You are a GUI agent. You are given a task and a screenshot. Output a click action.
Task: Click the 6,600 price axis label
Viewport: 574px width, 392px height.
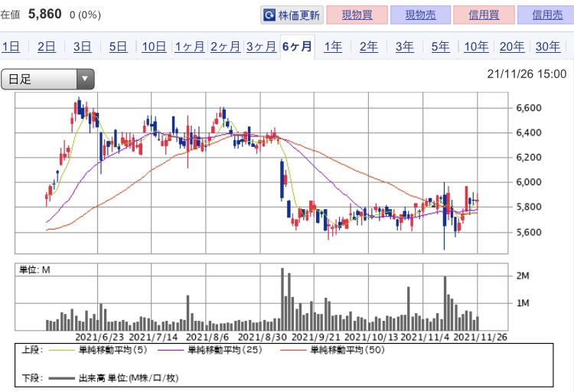coord(529,108)
